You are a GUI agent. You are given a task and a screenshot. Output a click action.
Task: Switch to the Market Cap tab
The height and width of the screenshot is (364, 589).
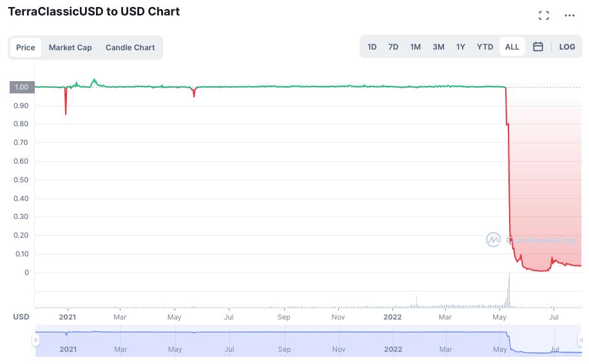pyautogui.click(x=70, y=48)
